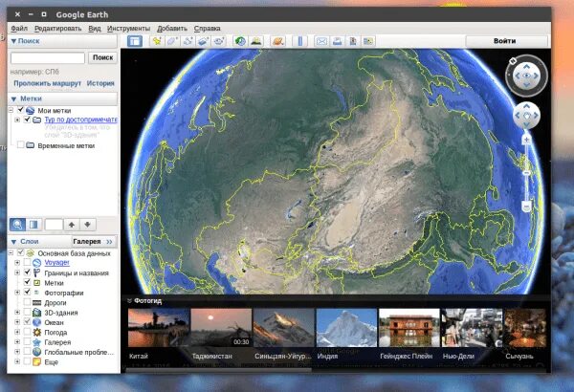The image size is (574, 392).
Task: Click the Войти sign-in button
Action: 505,41
